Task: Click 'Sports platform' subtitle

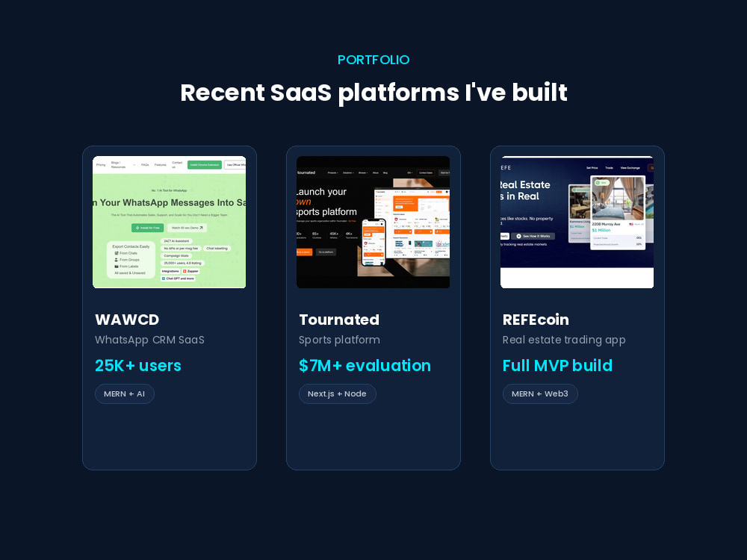Action: 339,340
